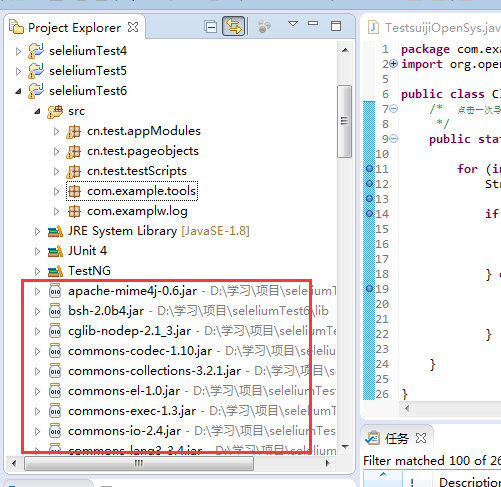Click the Project Explorer vertical scrollbar thumb
This screenshot has height=487, width=501.
tap(344, 121)
